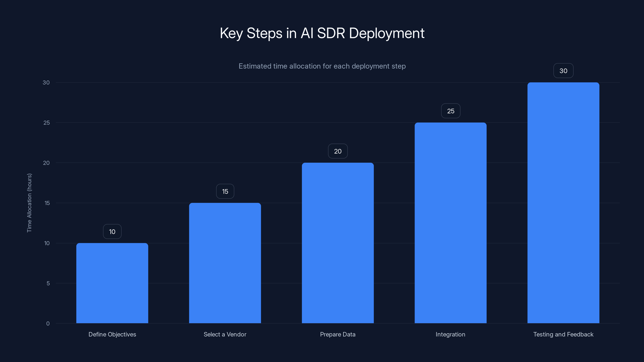Click the 'Select a Vendor' axis label
Image resolution: width=644 pixels, height=362 pixels.
[x=225, y=334]
